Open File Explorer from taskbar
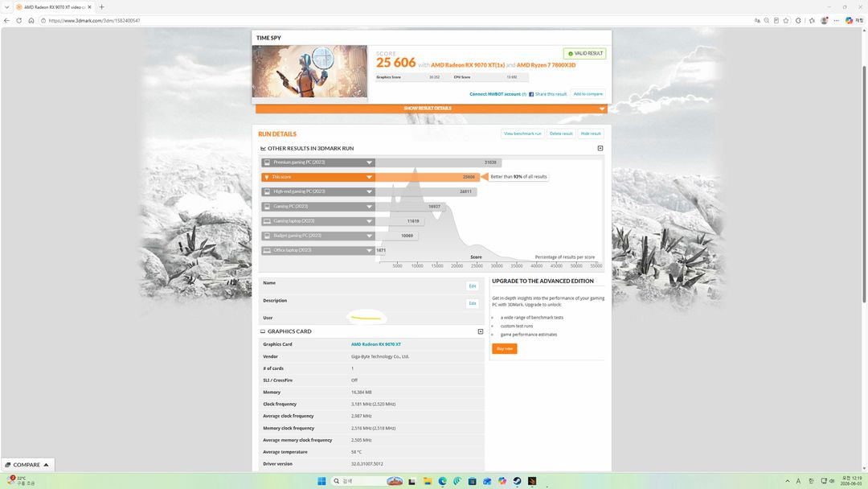 (428, 481)
